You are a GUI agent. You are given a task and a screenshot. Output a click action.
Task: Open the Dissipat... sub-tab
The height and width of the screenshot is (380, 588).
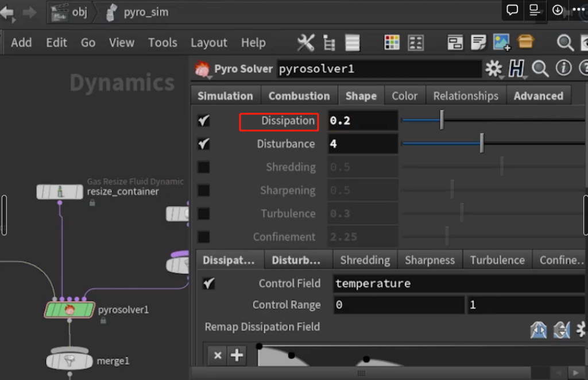pyautogui.click(x=229, y=260)
